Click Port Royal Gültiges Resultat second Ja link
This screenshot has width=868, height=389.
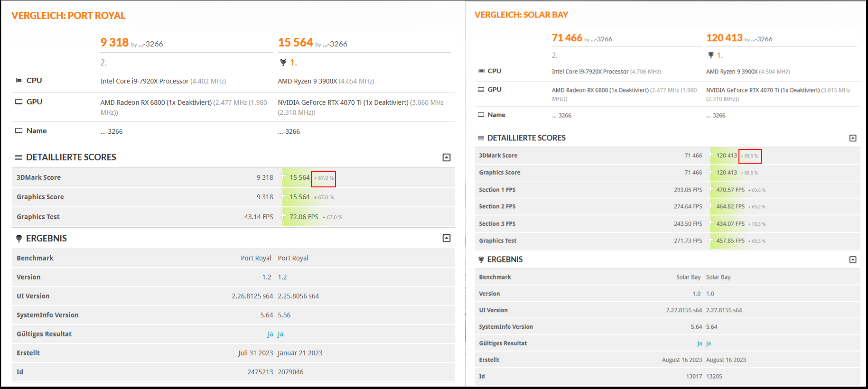[280, 334]
